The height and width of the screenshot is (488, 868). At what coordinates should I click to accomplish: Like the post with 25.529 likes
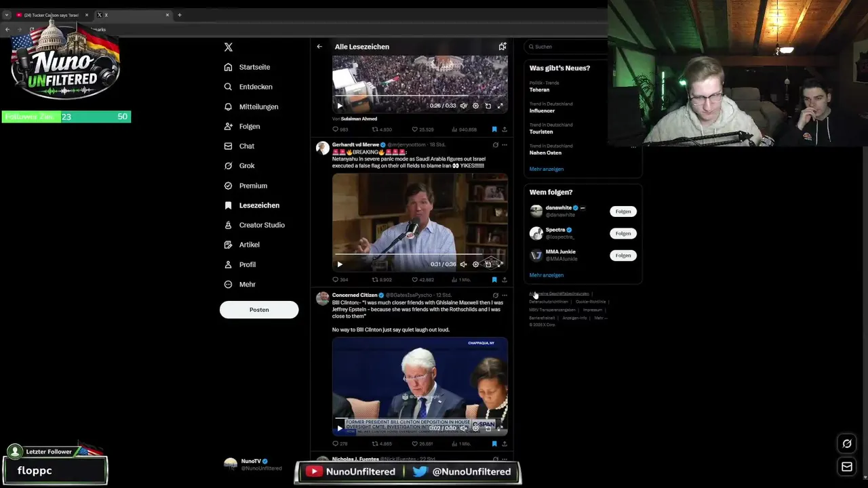point(423,129)
